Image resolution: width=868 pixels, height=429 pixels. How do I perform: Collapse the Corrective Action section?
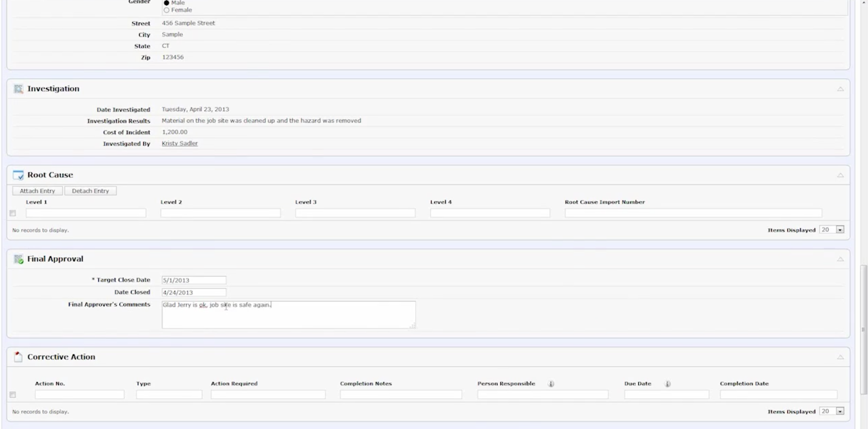point(840,357)
